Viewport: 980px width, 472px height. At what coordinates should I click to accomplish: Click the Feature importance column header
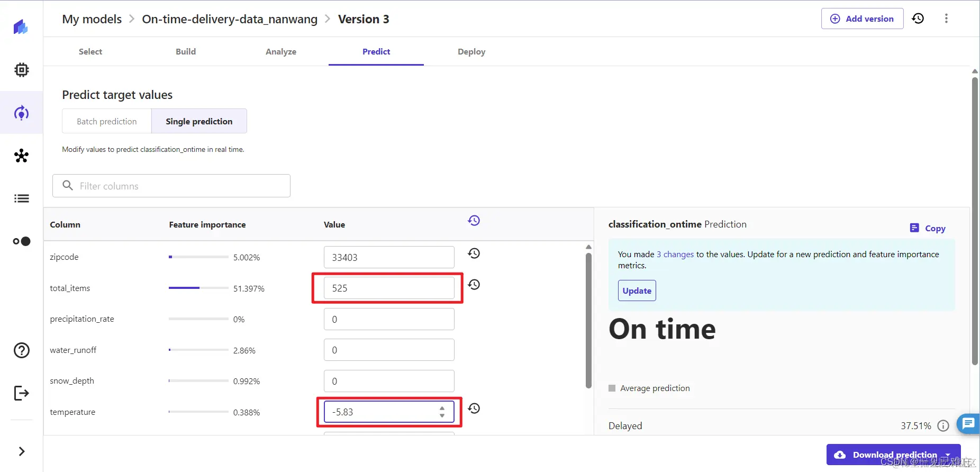[207, 225]
